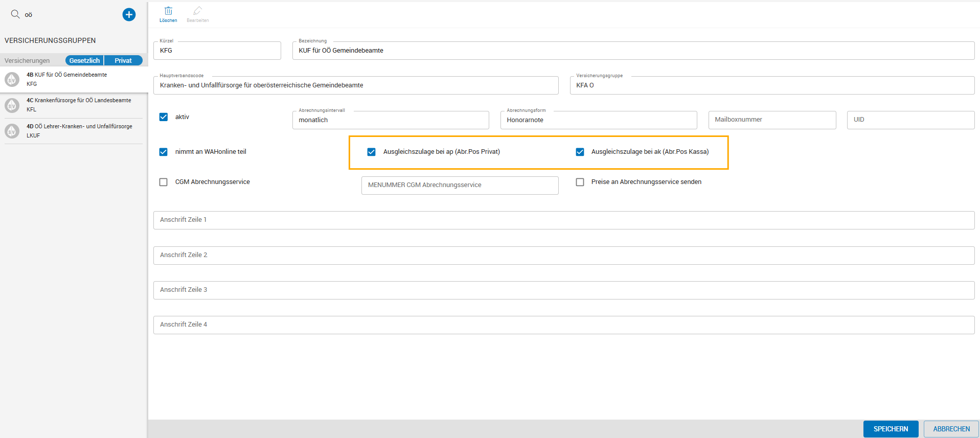The image size is (980, 438).
Task: Click the 4D Lehrer-Kranken entry's icon
Action: pos(12,131)
